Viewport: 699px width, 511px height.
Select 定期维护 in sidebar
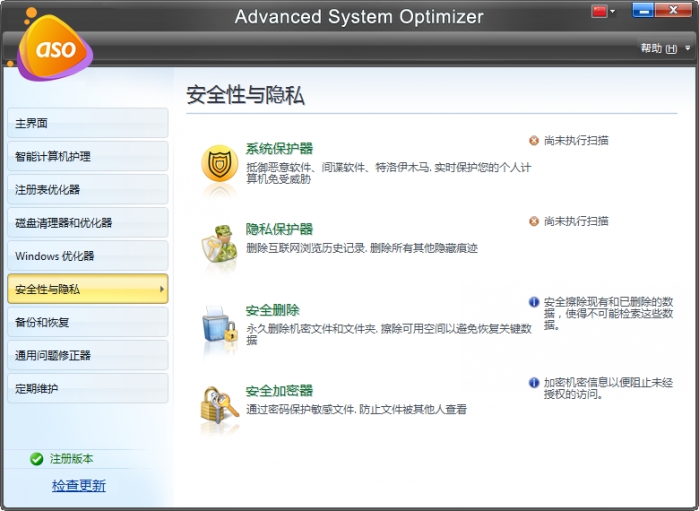[x=88, y=388]
